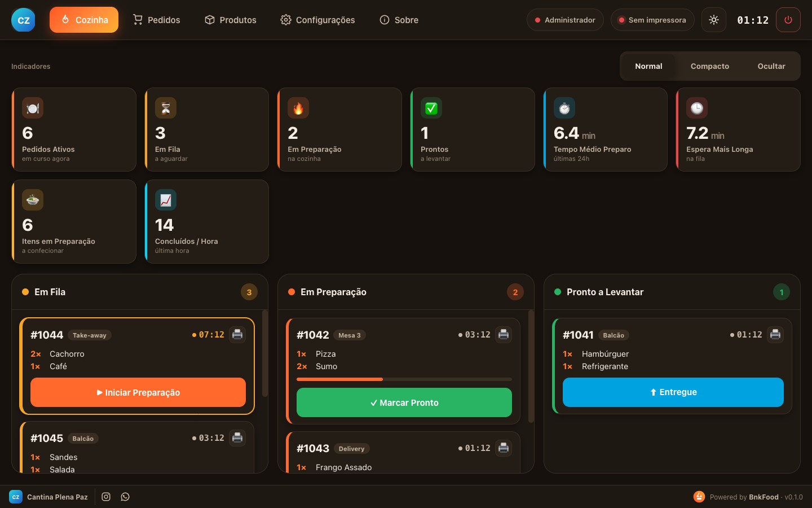Click the Sandes item in order #1045
Screen dimensions: 812x508
[x=64, y=457]
